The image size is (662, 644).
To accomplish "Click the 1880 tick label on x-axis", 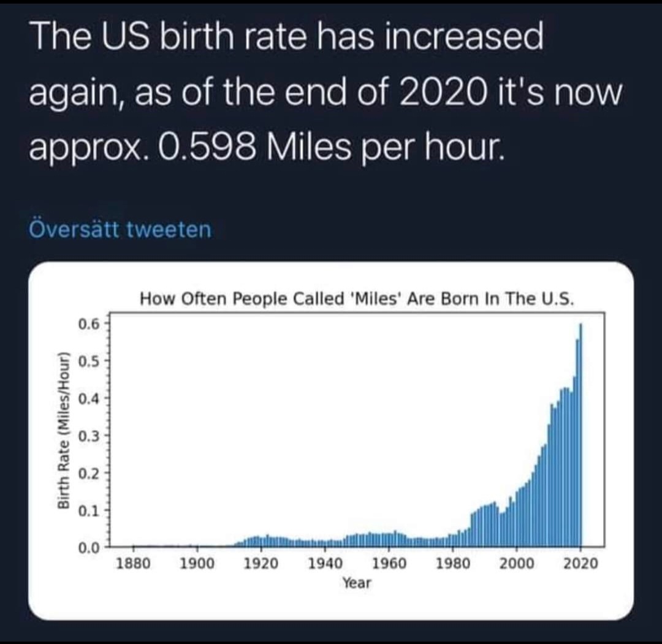I will click(x=134, y=564).
